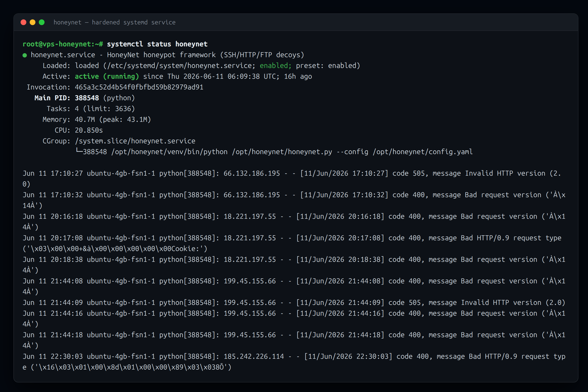Click IP '199.45.155.66' in the 21:44:08 entry

[250, 281]
